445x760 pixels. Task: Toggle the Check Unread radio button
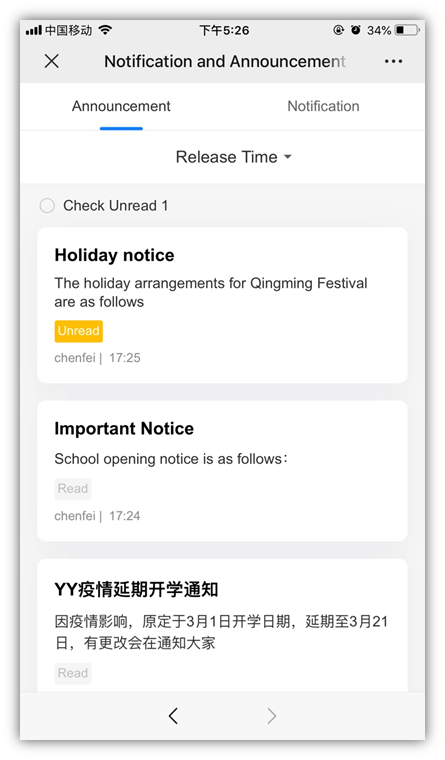[47, 206]
